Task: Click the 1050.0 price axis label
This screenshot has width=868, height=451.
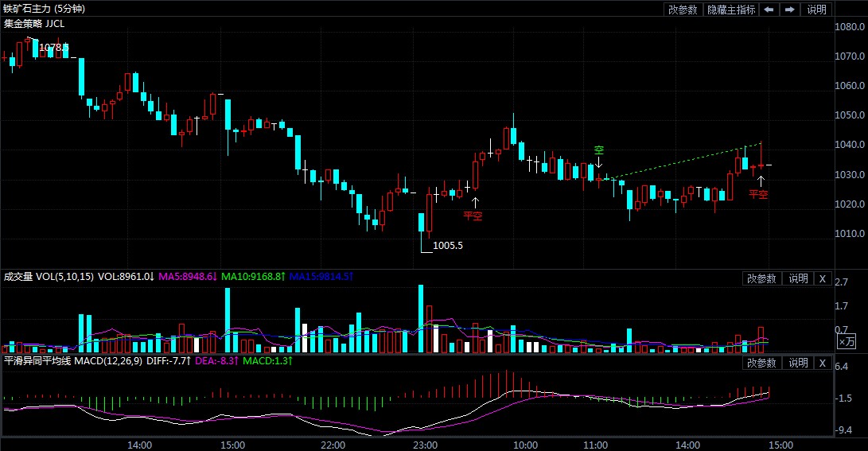Action: (x=850, y=115)
